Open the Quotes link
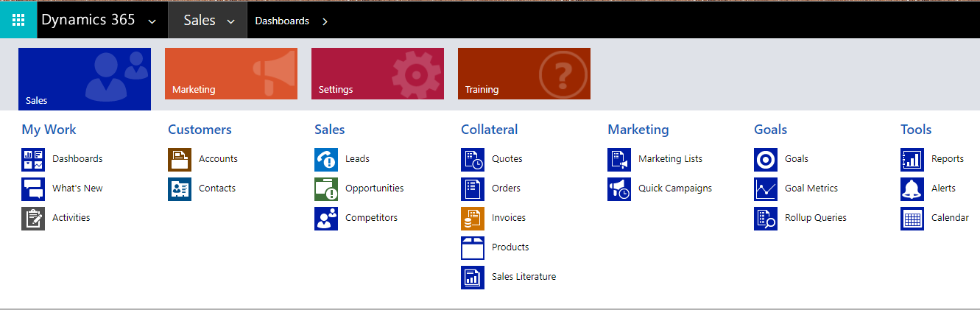Image resolution: width=980 pixels, height=310 pixels. [507, 159]
